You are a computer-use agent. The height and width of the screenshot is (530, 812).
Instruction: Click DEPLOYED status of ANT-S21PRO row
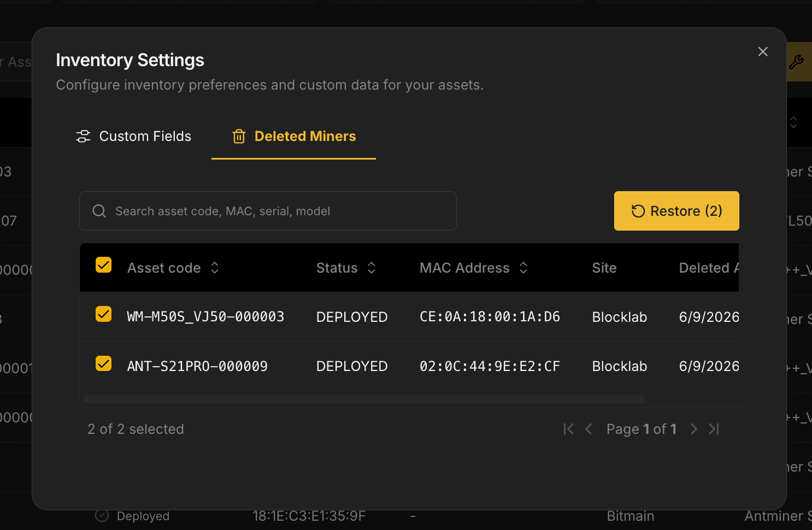pyautogui.click(x=352, y=366)
